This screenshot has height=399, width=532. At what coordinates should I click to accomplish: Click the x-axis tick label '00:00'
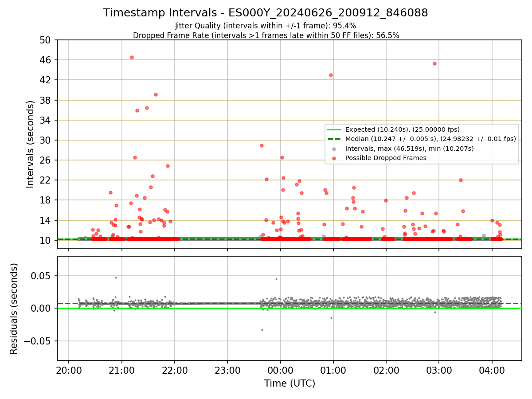click(280, 370)
